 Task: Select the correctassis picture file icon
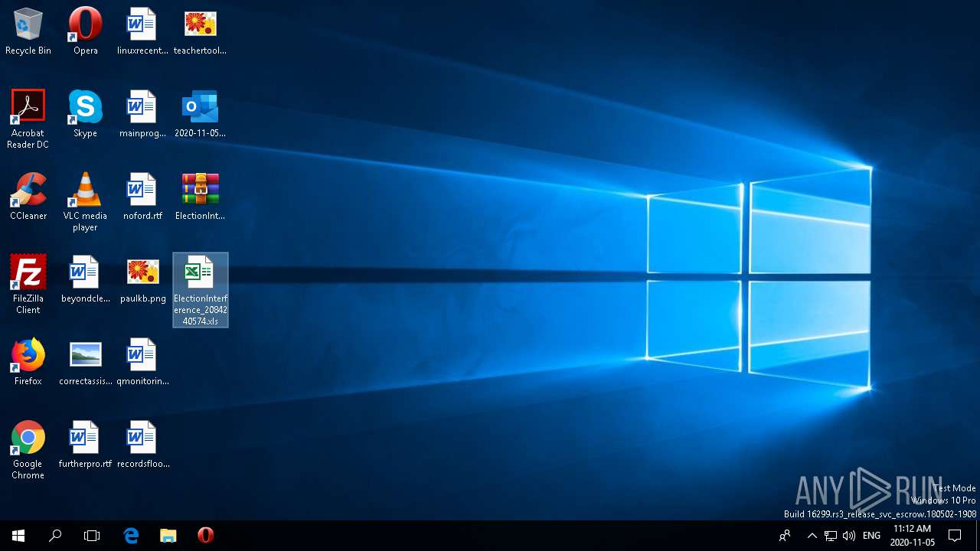[85, 361]
